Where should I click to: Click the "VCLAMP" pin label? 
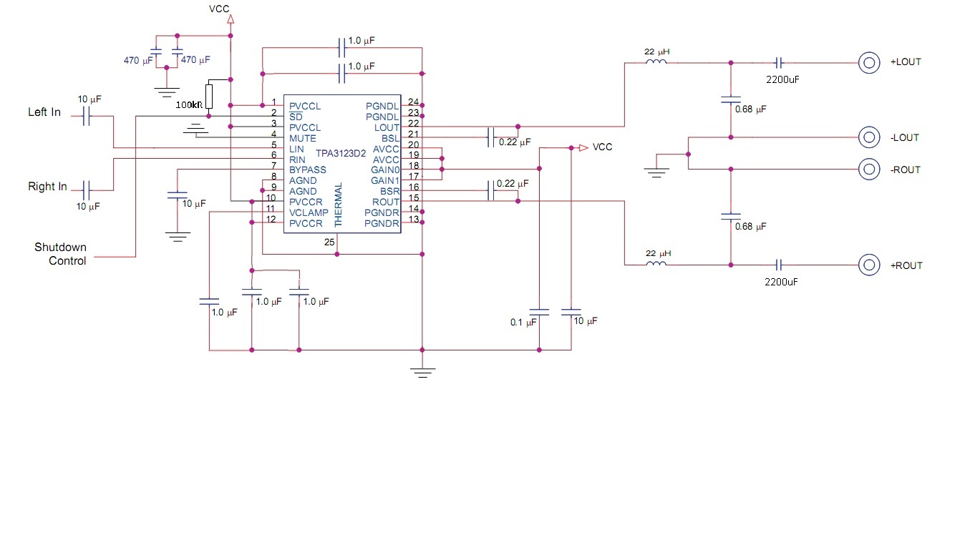pyautogui.click(x=309, y=213)
